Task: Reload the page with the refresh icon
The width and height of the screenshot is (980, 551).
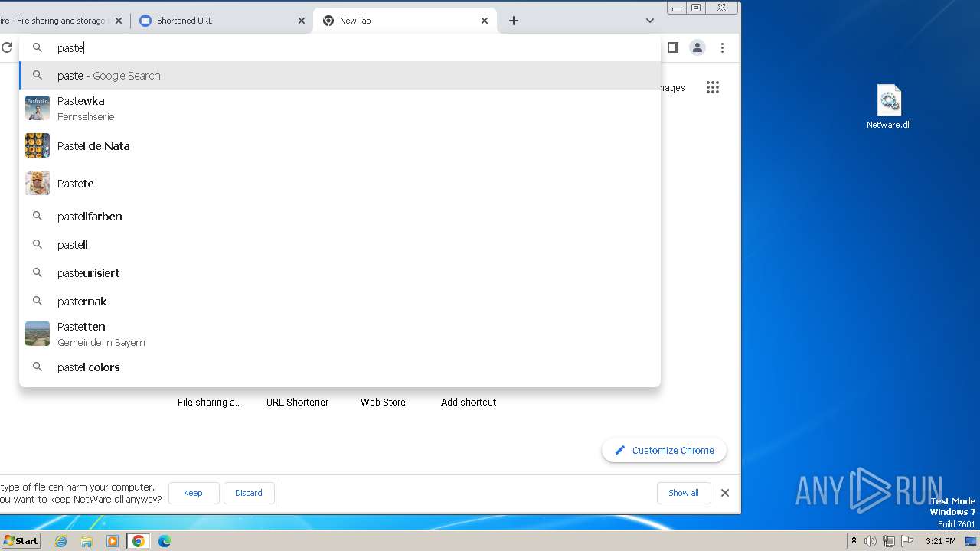Action: point(7,47)
